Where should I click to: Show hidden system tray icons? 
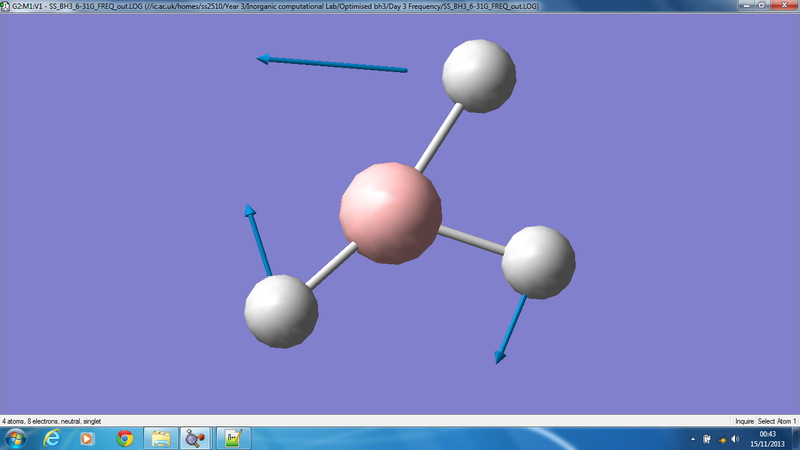693,439
